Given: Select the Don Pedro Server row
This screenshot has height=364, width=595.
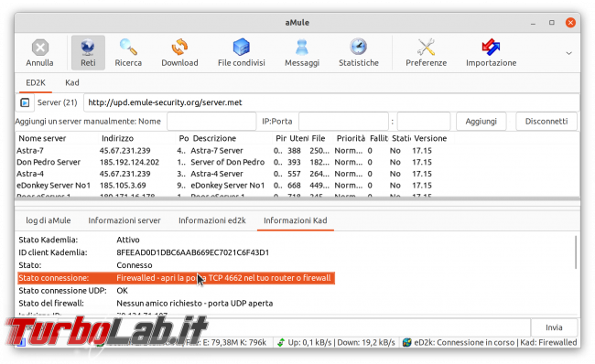Looking at the screenshot, I should (x=297, y=162).
